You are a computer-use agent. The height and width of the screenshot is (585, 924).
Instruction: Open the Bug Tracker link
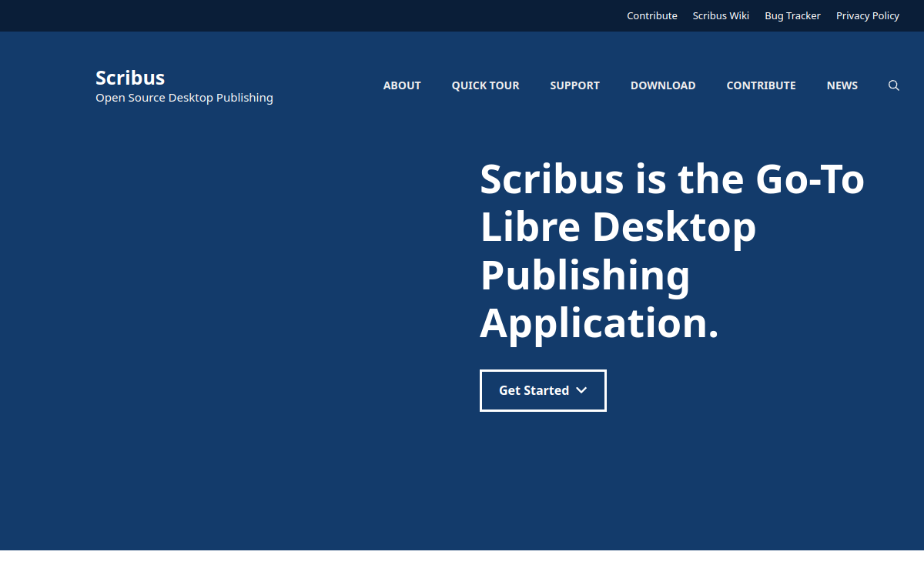(x=792, y=15)
